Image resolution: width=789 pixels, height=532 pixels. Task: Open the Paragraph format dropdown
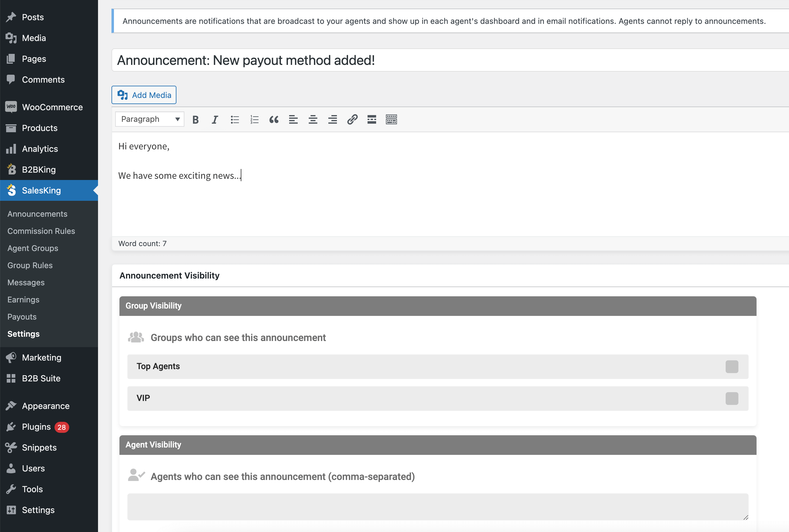[x=150, y=119]
